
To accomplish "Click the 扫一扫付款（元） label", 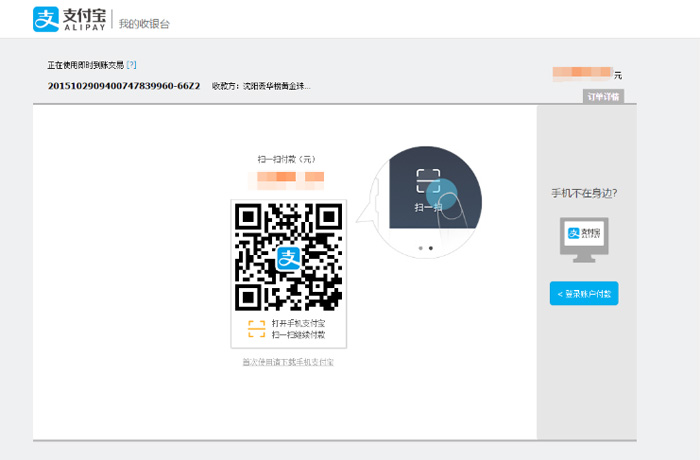I will coord(287,159).
